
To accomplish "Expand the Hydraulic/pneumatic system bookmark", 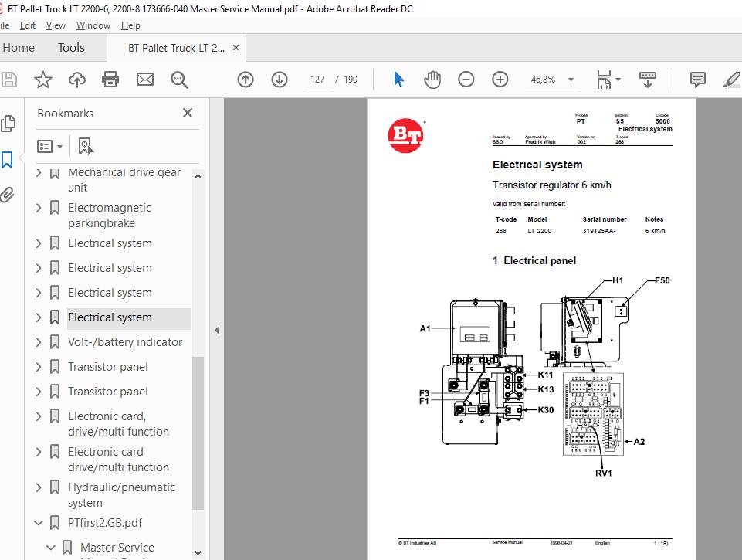I will tap(39, 487).
